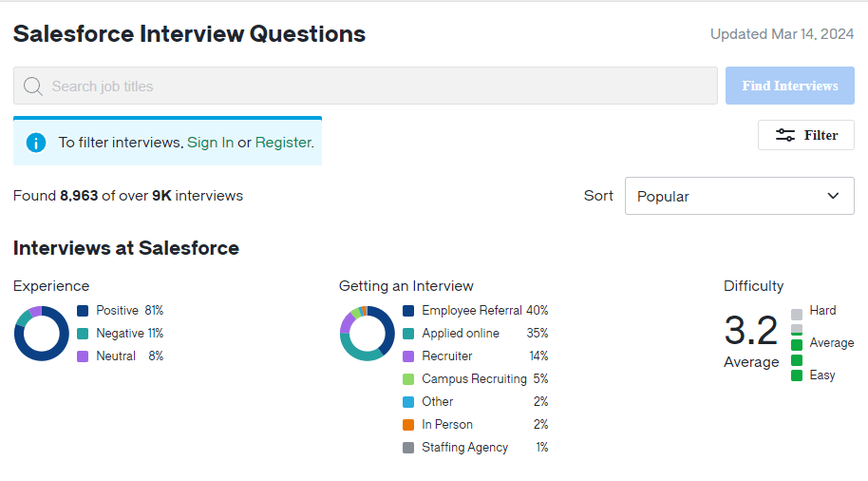Click the 'Experience' section title
Screen dimensions: 868x481
51,286
